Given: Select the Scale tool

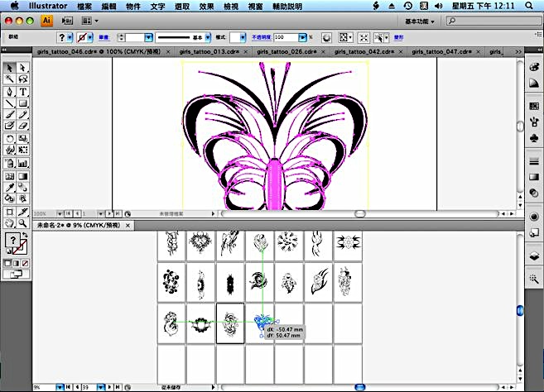Looking at the screenshot, I should coord(22,139).
